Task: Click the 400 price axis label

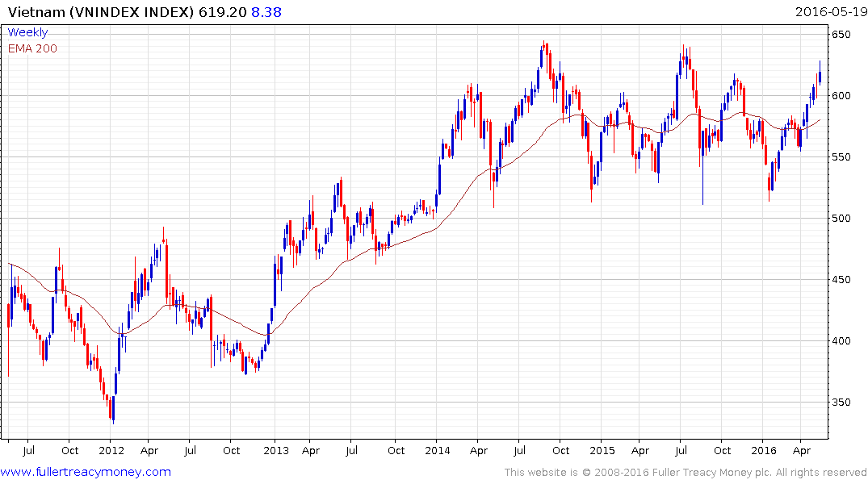Action: pos(841,341)
